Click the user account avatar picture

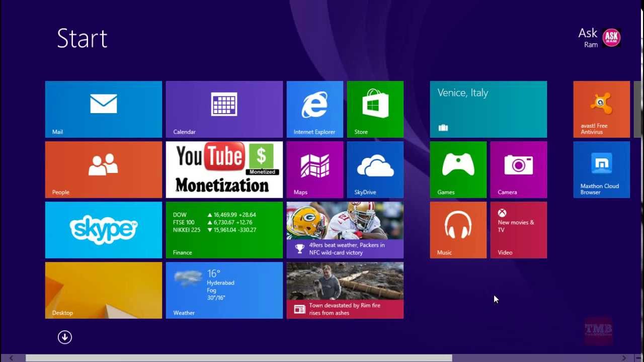(611, 37)
